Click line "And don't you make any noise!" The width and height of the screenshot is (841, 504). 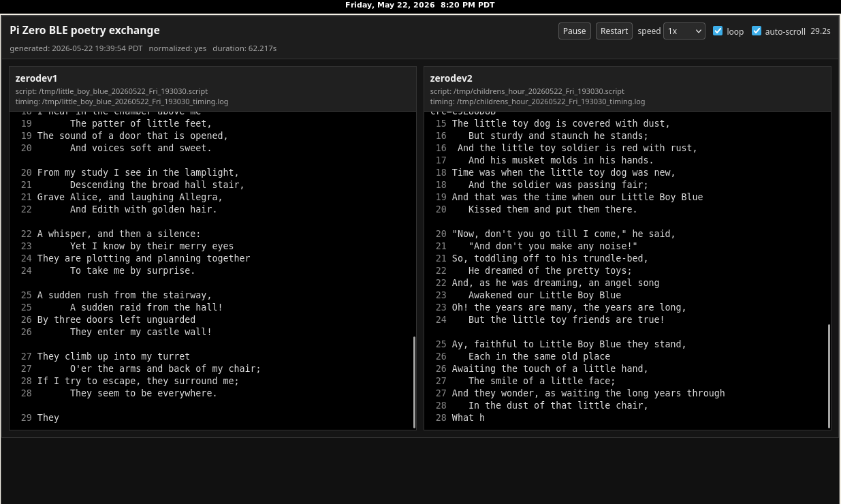(553, 246)
